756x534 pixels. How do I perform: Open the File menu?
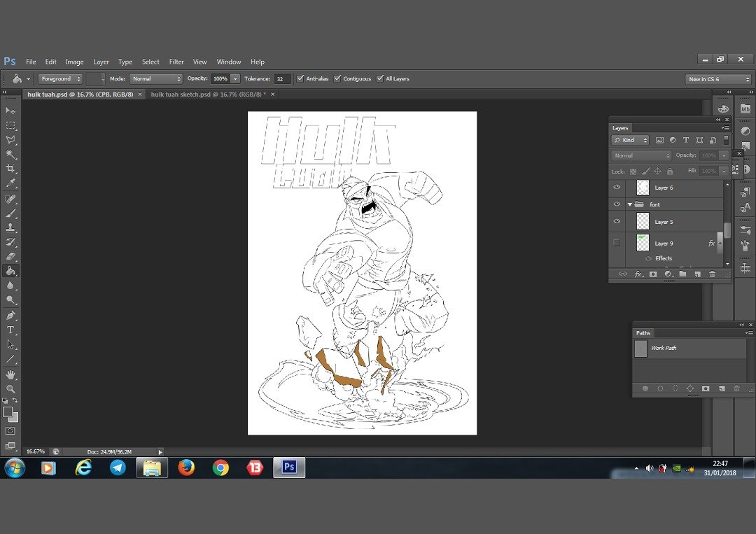(31, 62)
